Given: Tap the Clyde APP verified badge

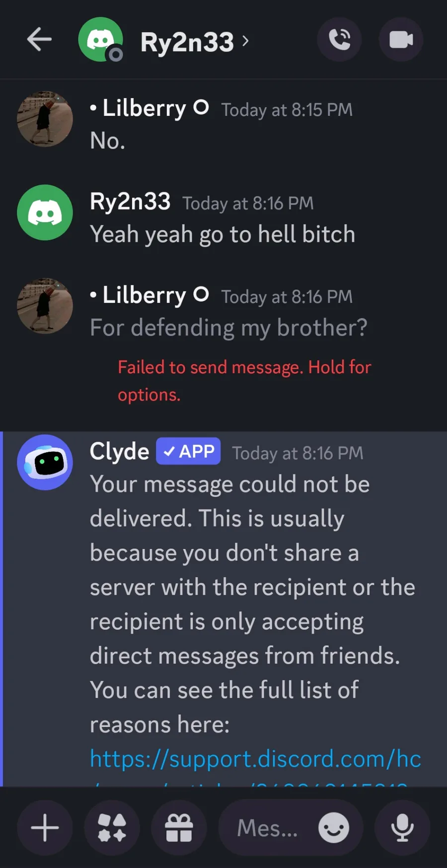Looking at the screenshot, I should (x=188, y=451).
